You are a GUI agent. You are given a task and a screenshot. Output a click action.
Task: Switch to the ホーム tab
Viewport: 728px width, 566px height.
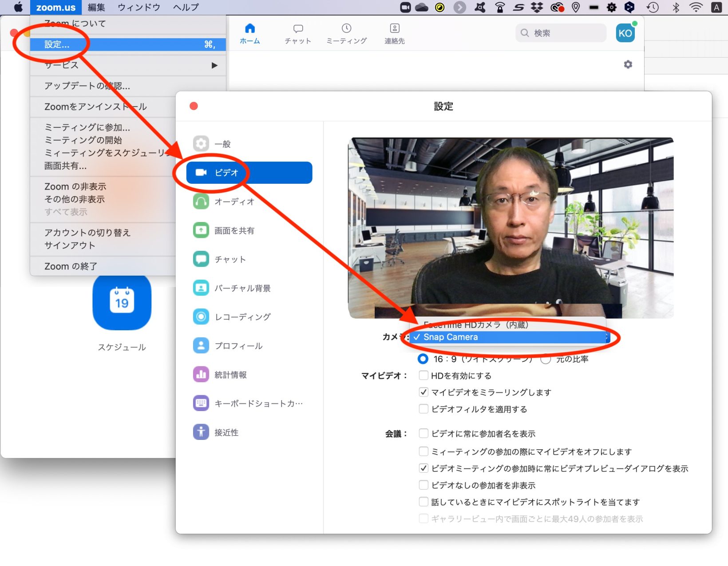point(250,34)
